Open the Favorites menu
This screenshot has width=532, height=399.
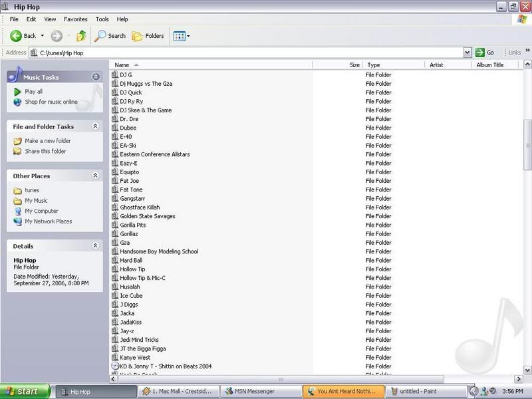coord(76,19)
